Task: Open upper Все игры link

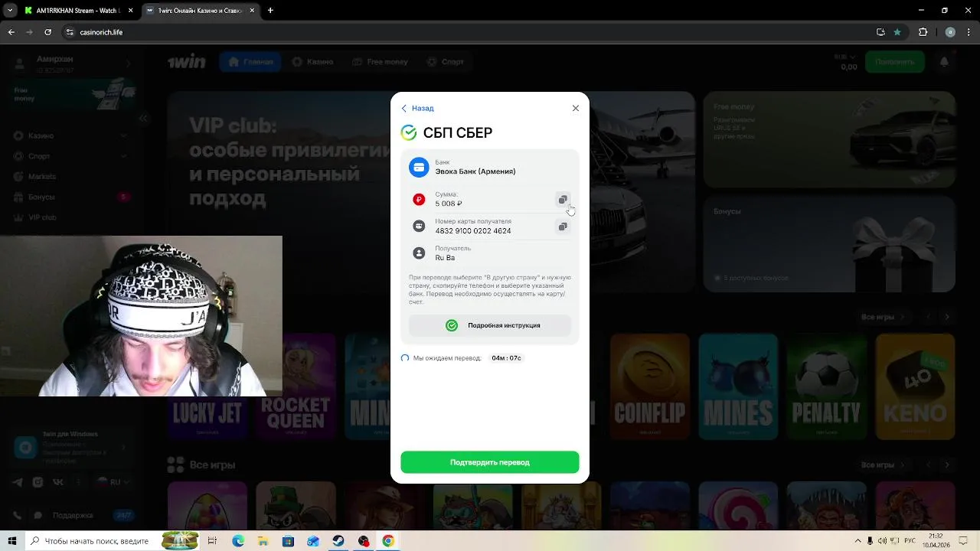Action: pos(883,317)
